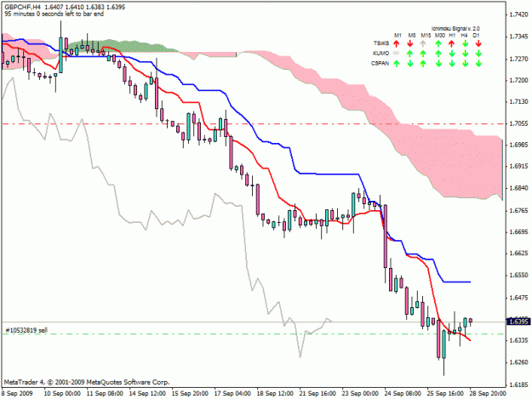Click the CSPAN signal arrow for H4
This screenshot has height=399, width=532.
(x=465, y=64)
